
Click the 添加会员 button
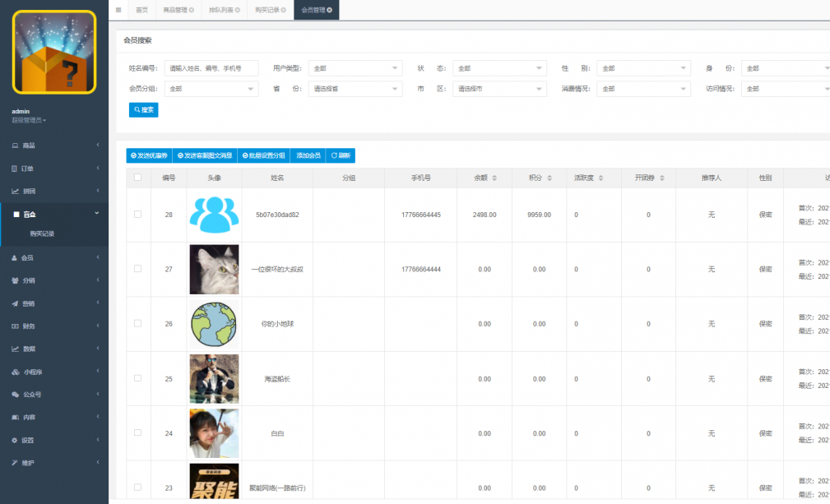(308, 155)
